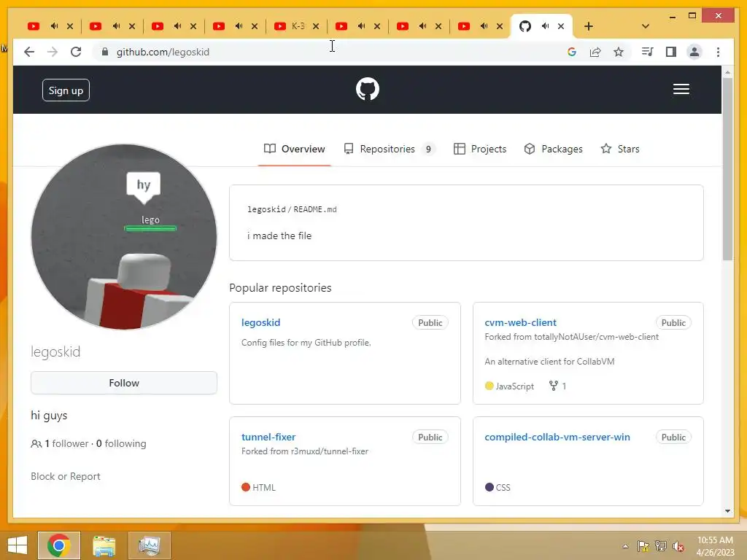
Task: Click the Sign up button
Action: (x=66, y=90)
